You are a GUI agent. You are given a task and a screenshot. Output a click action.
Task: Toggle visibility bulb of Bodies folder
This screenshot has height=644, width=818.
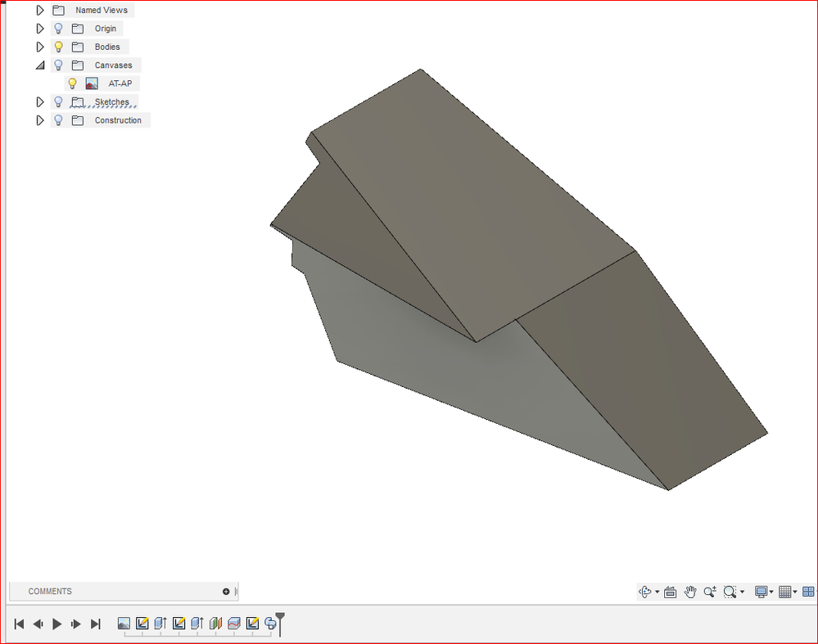point(58,47)
